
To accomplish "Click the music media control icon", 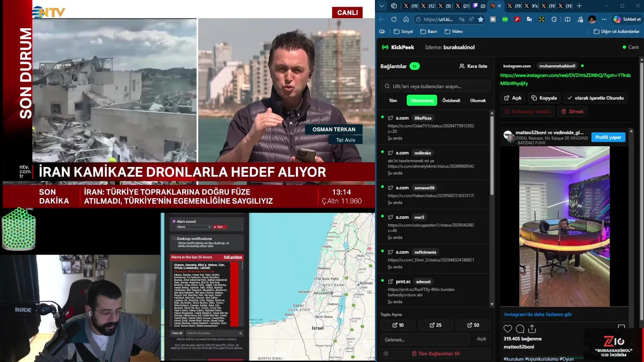I will tap(580, 19).
